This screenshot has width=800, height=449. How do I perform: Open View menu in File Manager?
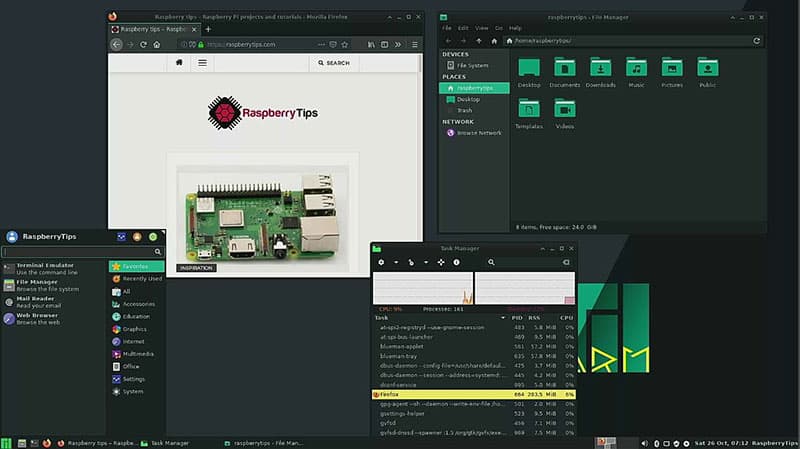tap(482, 28)
